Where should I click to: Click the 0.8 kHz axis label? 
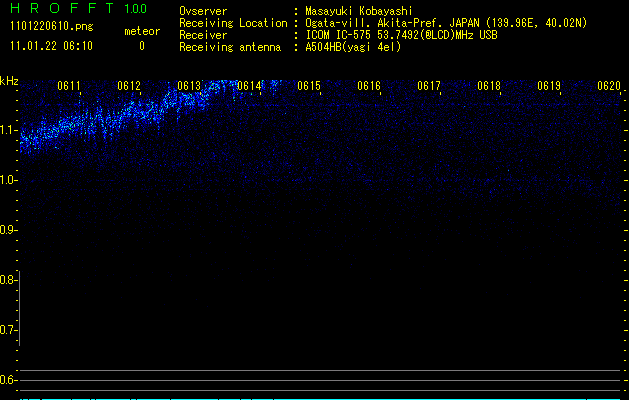tap(8, 280)
